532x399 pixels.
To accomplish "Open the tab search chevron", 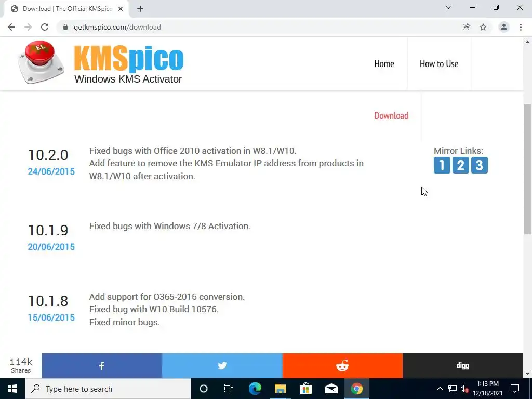I will click(448, 7).
